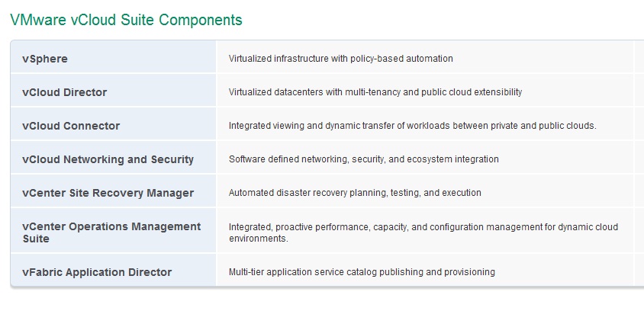Open vCenter Operations Management Suite entry
This screenshot has height=311, width=644.
tap(111, 232)
